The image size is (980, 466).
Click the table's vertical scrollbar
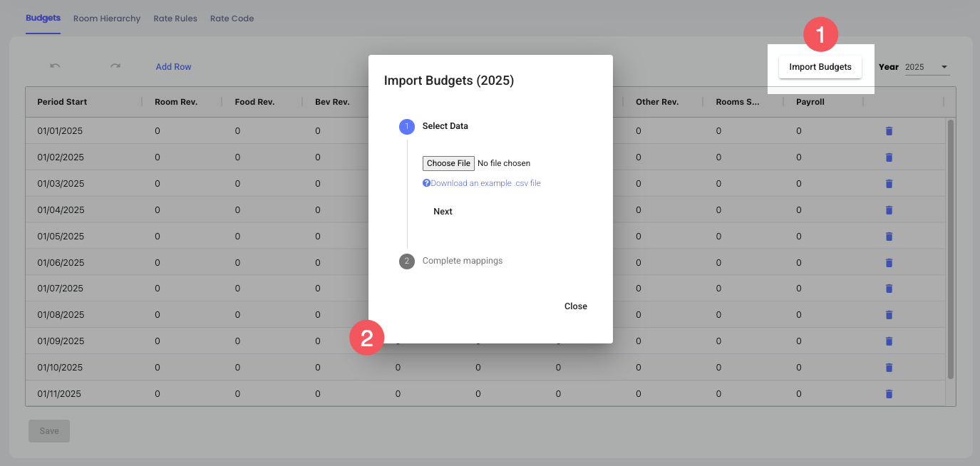click(x=950, y=249)
